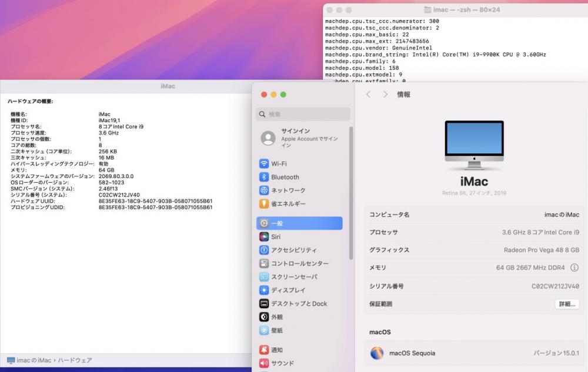This screenshot has height=372, width=588.
Task: Click サインイン Apple Account link
Action: tap(302, 138)
